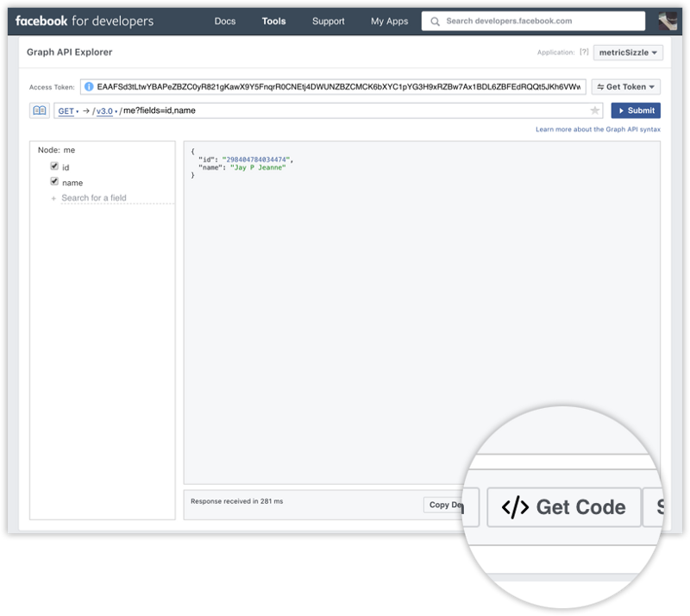Click the me?fields=id,name query field
The width and height of the screenshot is (690, 616).
(x=160, y=110)
